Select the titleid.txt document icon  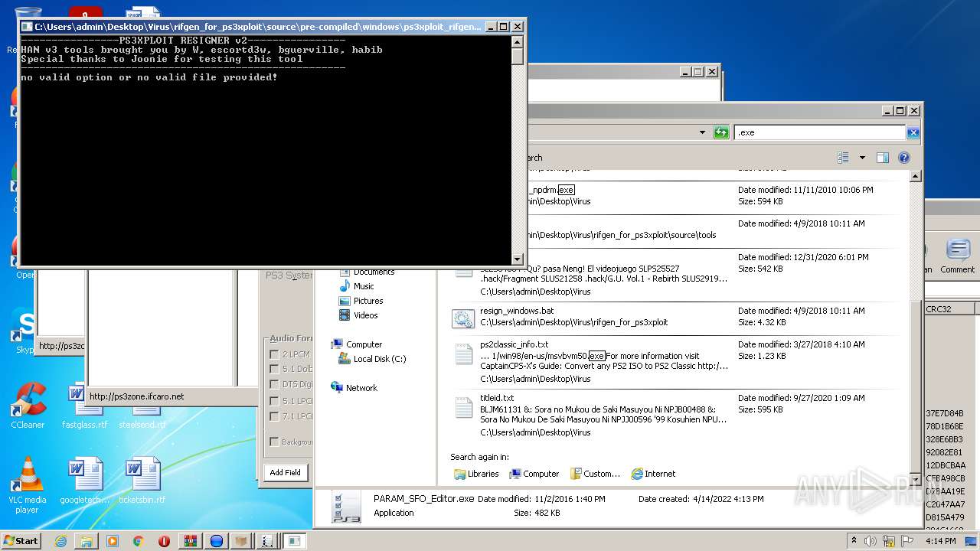463,408
